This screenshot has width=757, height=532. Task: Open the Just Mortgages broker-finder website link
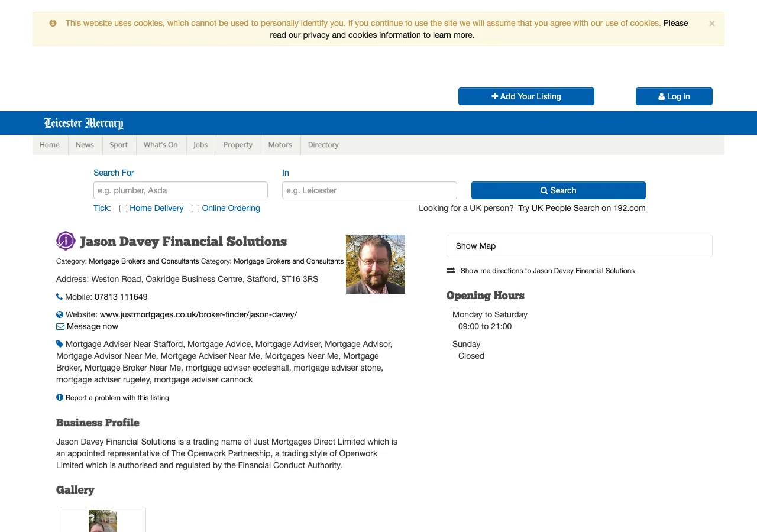pyautogui.click(x=196, y=314)
